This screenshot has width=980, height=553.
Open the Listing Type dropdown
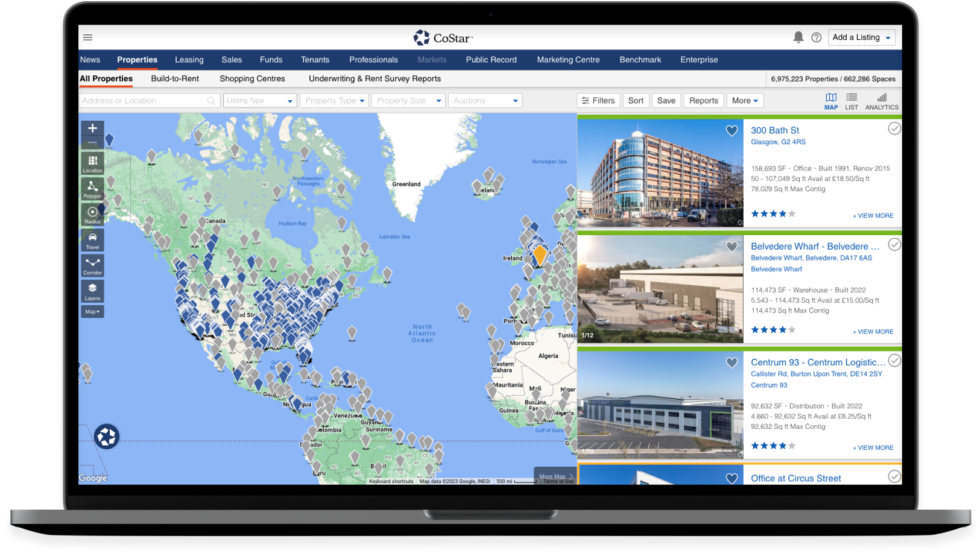[x=260, y=101]
